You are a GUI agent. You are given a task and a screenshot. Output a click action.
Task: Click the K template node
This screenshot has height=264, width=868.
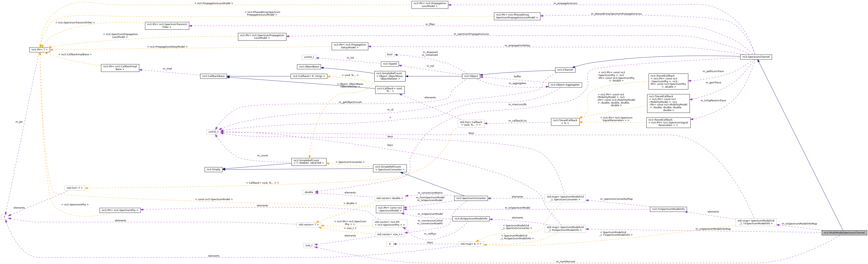click(x=390, y=244)
